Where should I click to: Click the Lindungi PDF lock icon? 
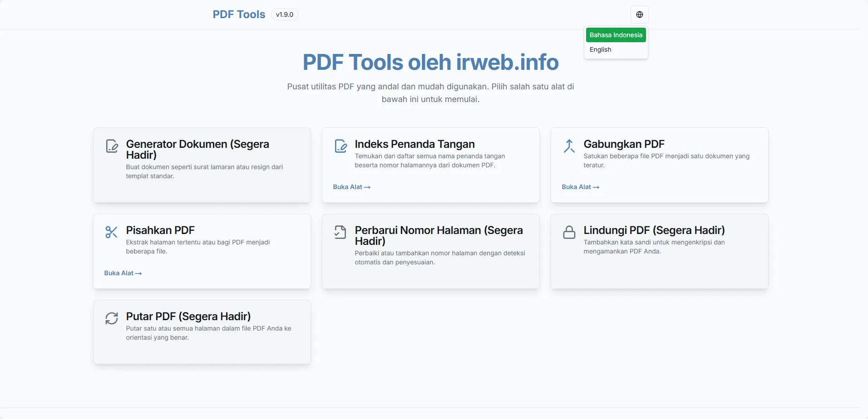pyautogui.click(x=569, y=232)
